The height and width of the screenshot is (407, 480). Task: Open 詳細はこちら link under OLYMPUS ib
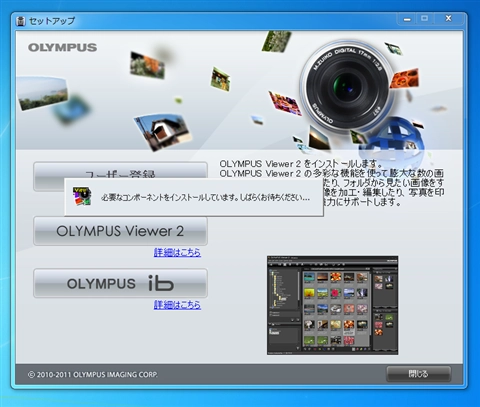pos(177,305)
